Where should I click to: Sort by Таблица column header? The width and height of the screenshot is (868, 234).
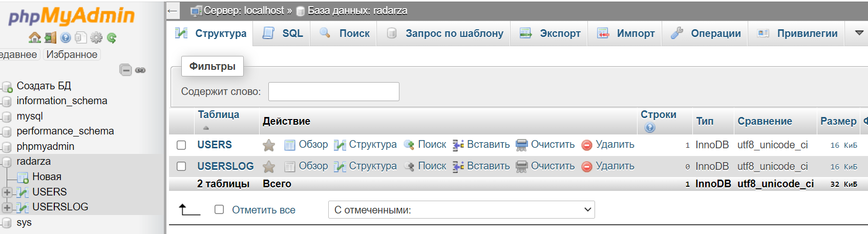pyautogui.click(x=219, y=115)
